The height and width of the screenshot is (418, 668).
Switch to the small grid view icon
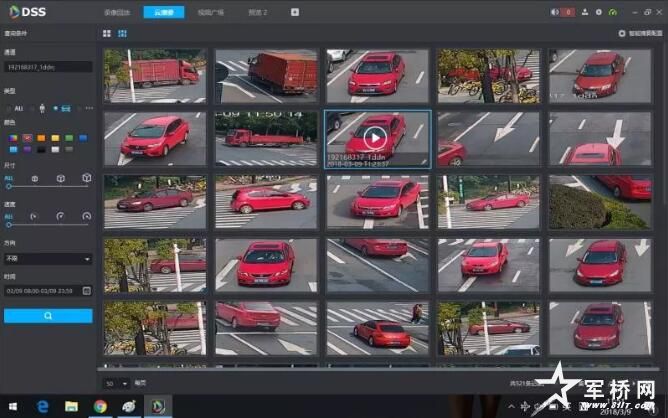(x=122, y=33)
